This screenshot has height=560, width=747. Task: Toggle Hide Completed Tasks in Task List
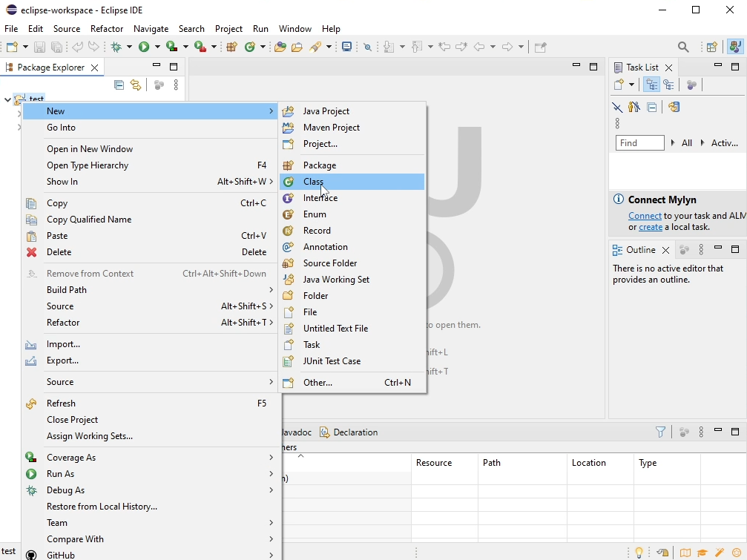[617, 107]
